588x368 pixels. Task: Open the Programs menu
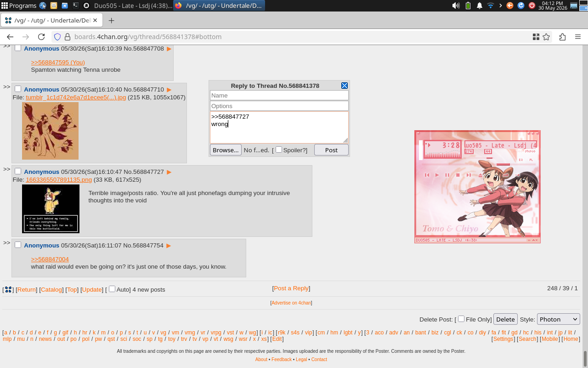click(x=19, y=6)
